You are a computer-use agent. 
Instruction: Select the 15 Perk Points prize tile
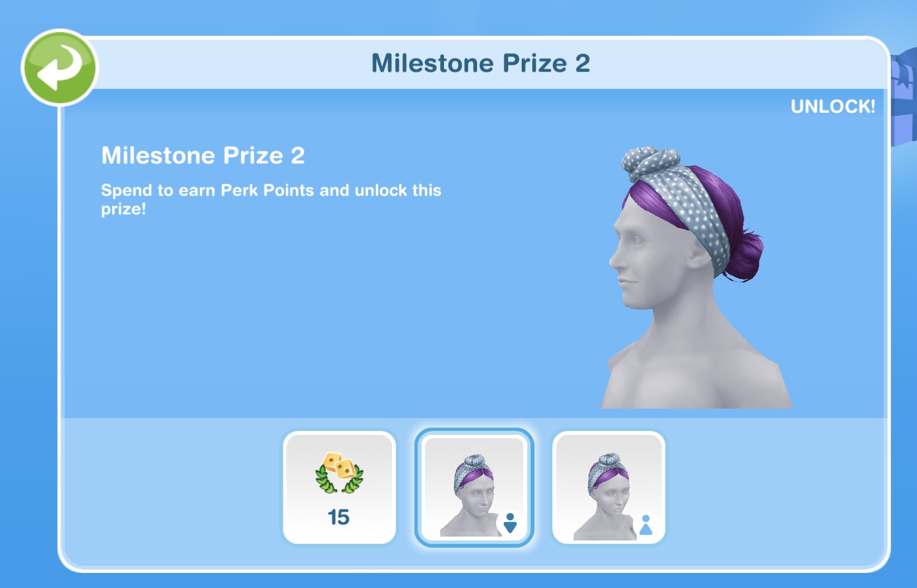coord(339,487)
